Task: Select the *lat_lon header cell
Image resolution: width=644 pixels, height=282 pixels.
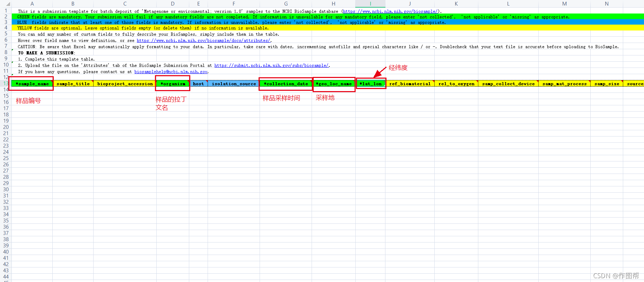Action: click(371, 83)
